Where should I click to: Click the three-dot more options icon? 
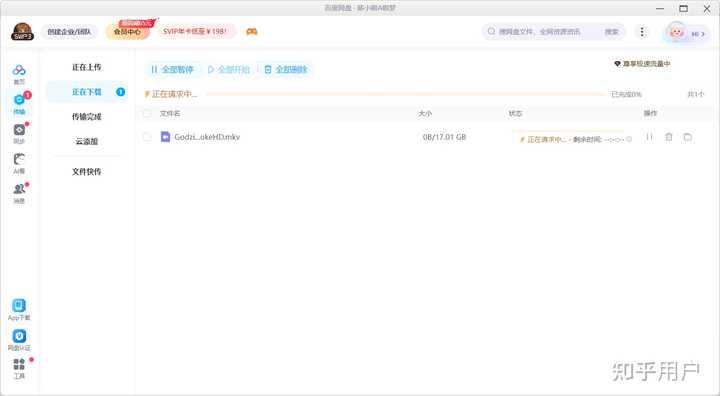642,32
